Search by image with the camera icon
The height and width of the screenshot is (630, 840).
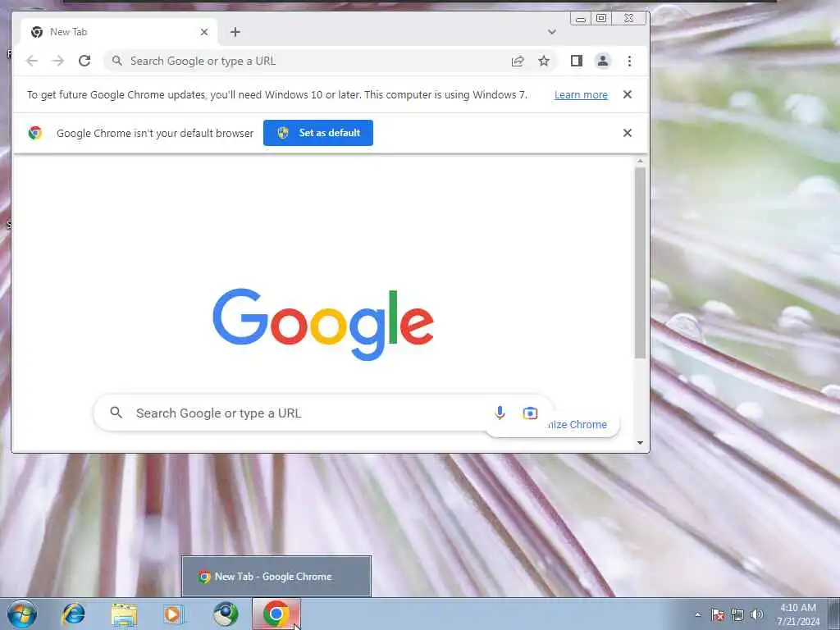(530, 413)
